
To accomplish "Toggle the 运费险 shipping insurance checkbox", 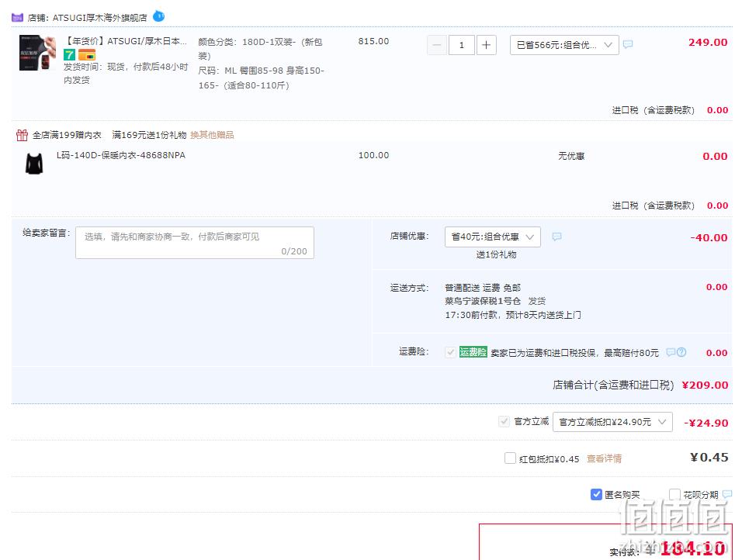I will [x=450, y=352].
